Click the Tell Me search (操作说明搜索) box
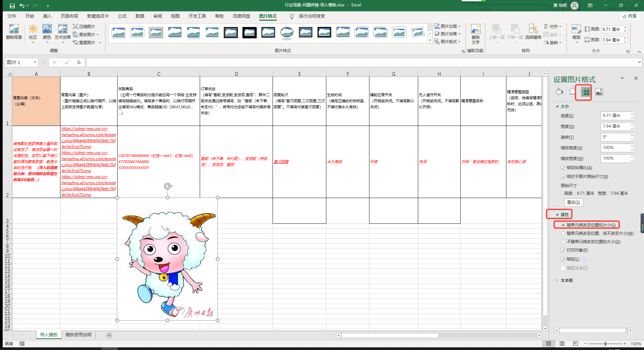 312,16
